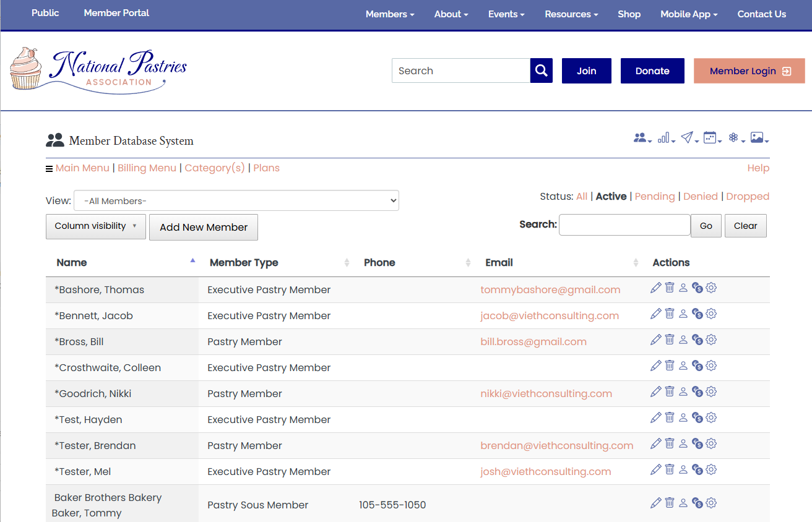Switch member status filter to Denied
Viewport: 812px width, 522px height.
click(700, 196)
